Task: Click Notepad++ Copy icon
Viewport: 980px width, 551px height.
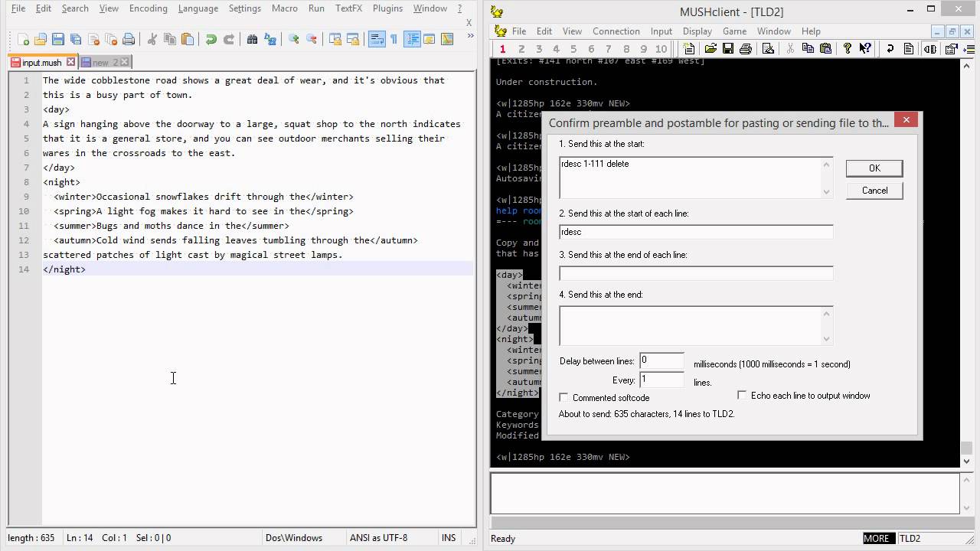Action: pos(169,39)
